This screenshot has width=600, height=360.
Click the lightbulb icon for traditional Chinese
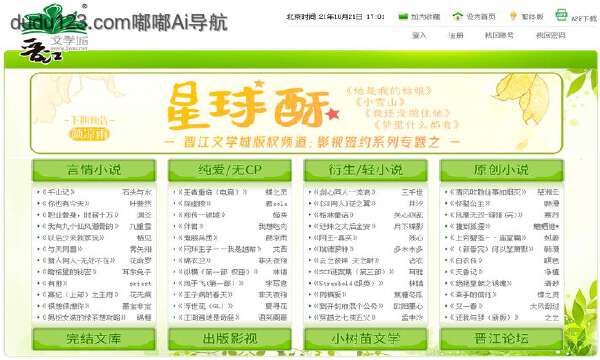[514, 16]
